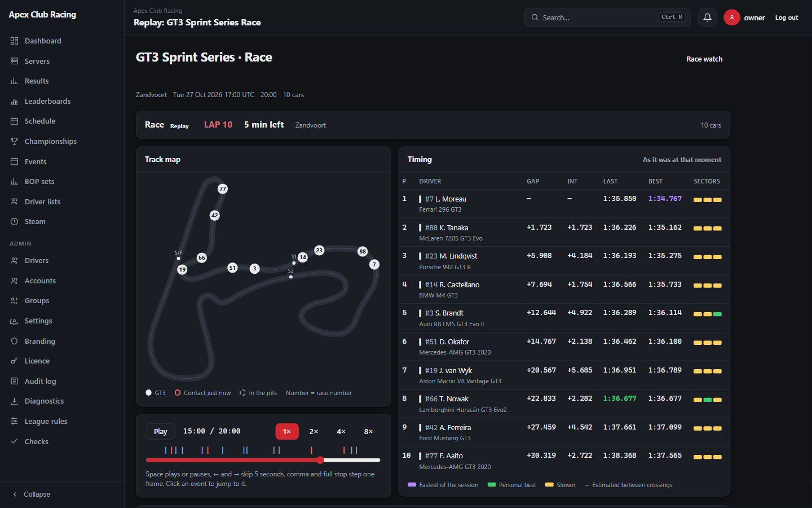Click the Championships trophy icon

coord(14,141)
